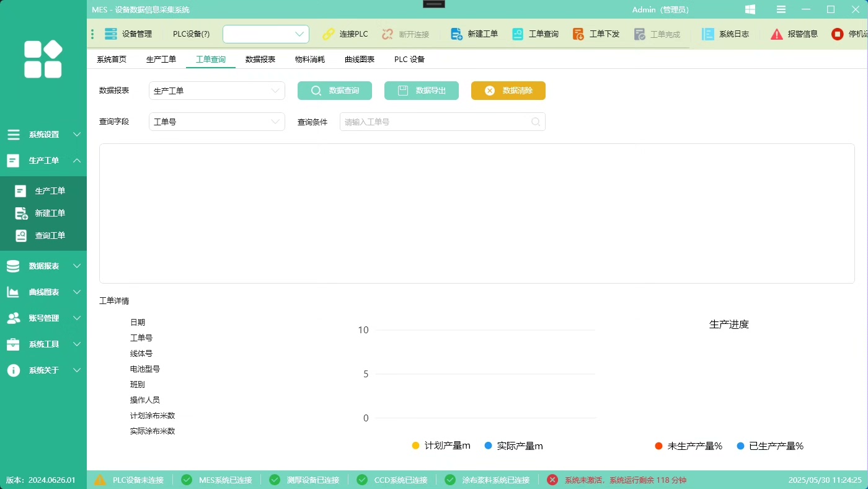Viewport: 868px width, 489px height.
Task: Toggle the 计划产量m legend item
Action: 441,446
